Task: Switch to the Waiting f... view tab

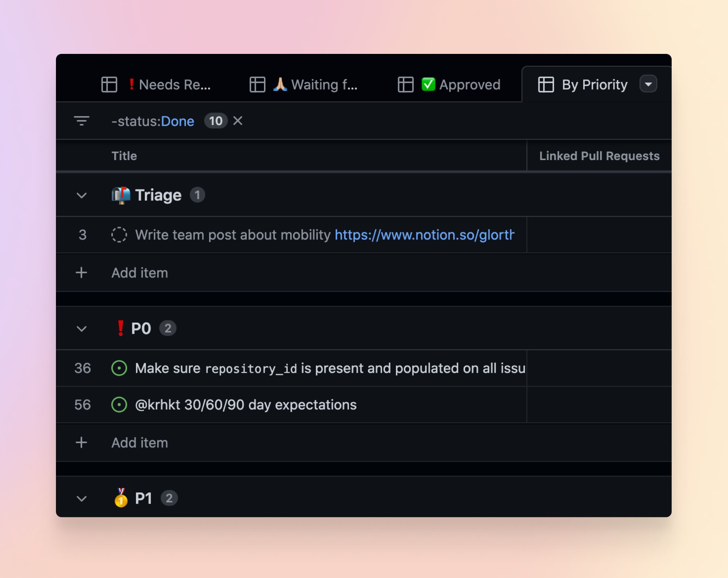Action: (304, 84)
